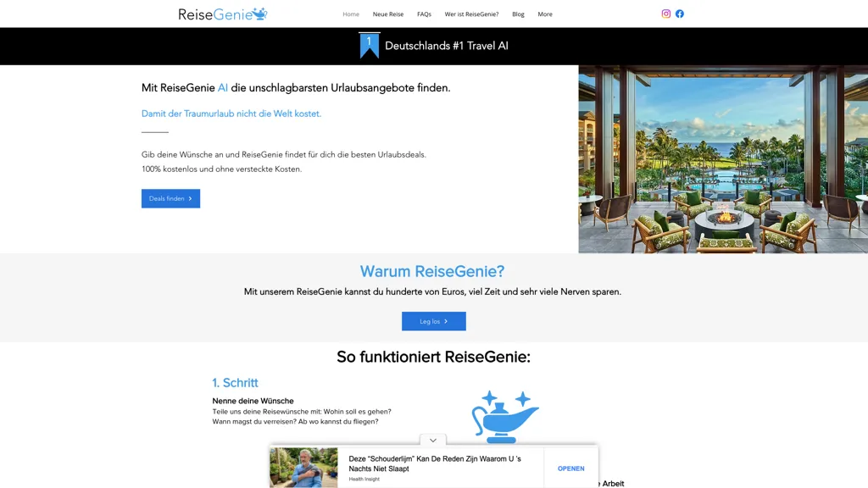Image resolution: width=868 pixels, height=488 pixels.
Task: Open the Neue Reise page
Action: (388, 14)
